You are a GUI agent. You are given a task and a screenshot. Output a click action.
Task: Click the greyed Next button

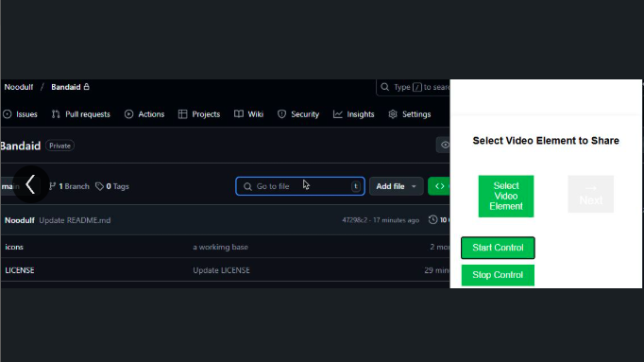(590, 195)
